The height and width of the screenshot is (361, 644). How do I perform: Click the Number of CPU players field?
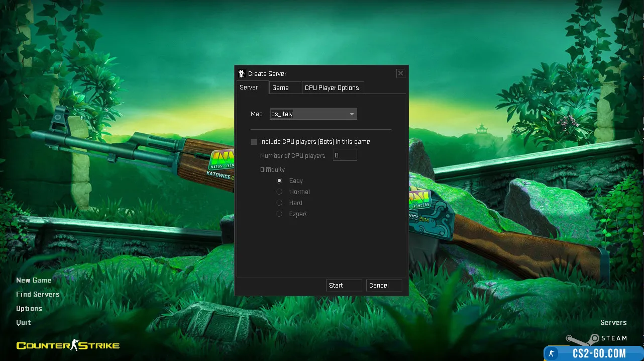pyautogui.click(x=345, y=155)
